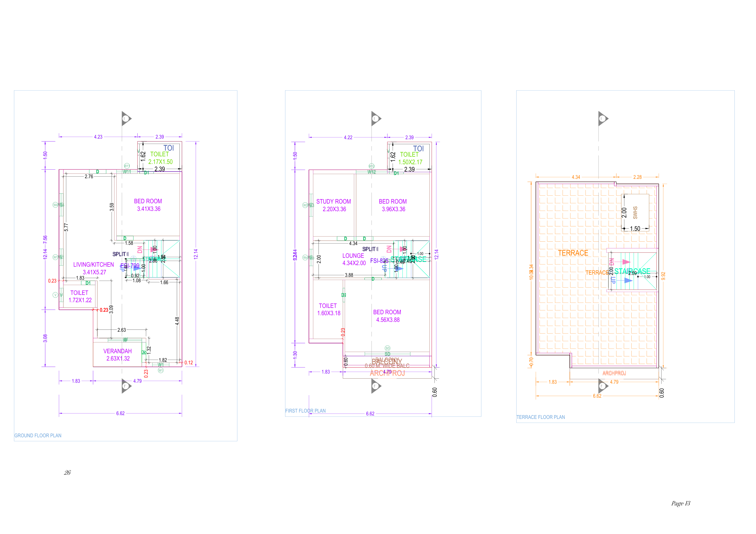Click the TERRACE FLOOR PLAN title label
756x534 pixels.
[x=540, y=417]
